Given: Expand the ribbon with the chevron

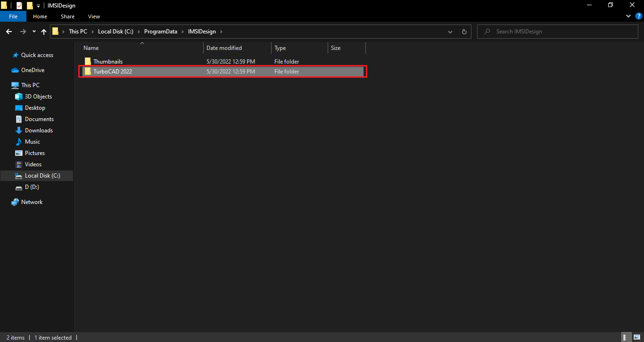Looking at the screenshot, I should (x=628, y=16).
